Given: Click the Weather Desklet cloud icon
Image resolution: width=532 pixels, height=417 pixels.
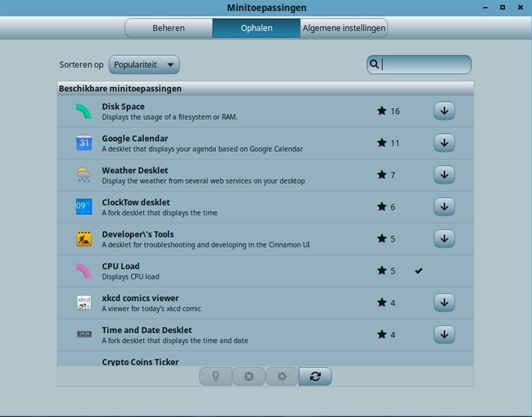Looking at the screenshot, I should click(x=84, y=175).
